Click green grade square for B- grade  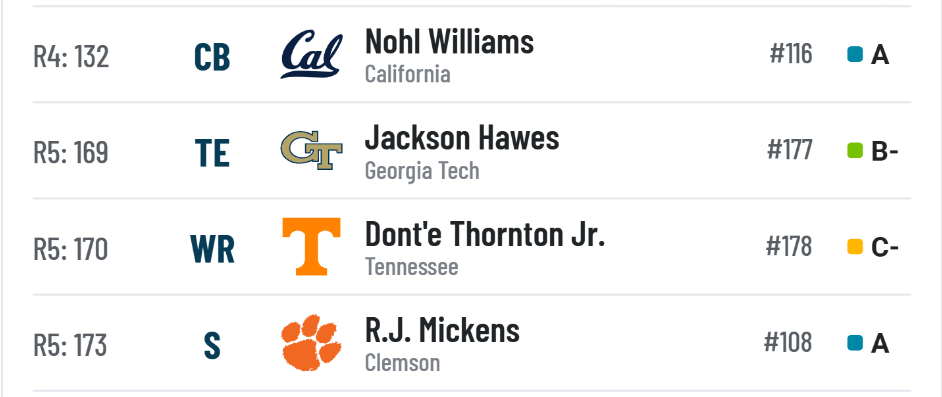[855, 151]
